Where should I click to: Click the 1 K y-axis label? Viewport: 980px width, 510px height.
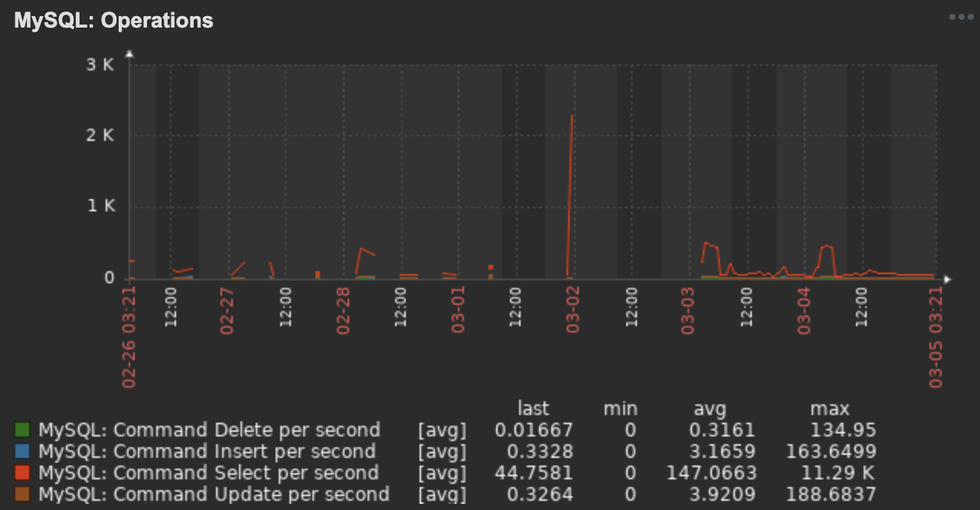click(x=100, y=206)
